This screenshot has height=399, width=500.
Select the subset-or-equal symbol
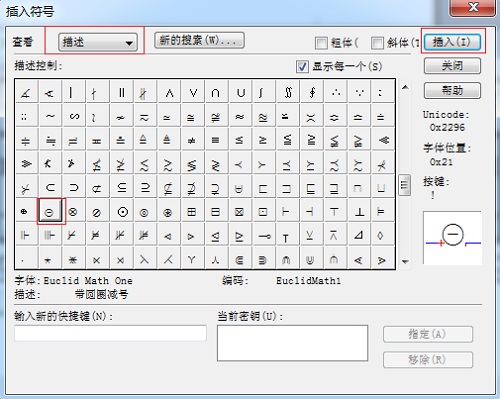pyautogui.click(x=122, y=188)
